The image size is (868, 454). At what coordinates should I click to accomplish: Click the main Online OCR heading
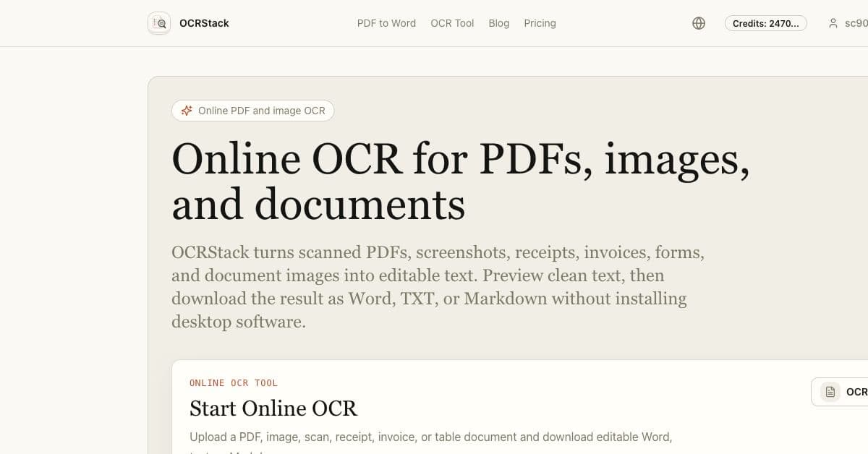tap(461, 181)
